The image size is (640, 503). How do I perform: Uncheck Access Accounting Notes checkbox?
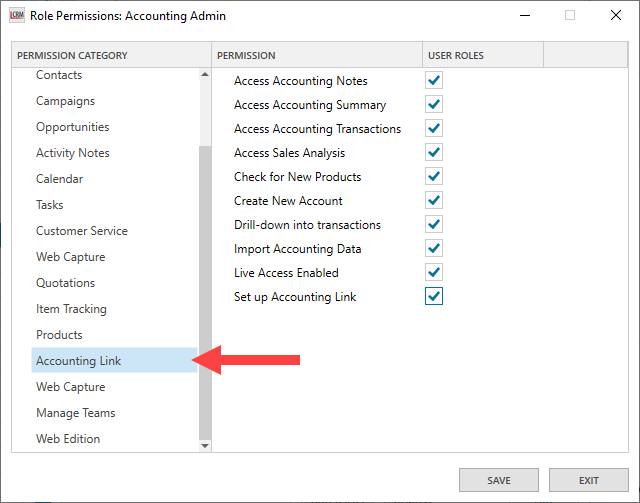tap(433, 81)
